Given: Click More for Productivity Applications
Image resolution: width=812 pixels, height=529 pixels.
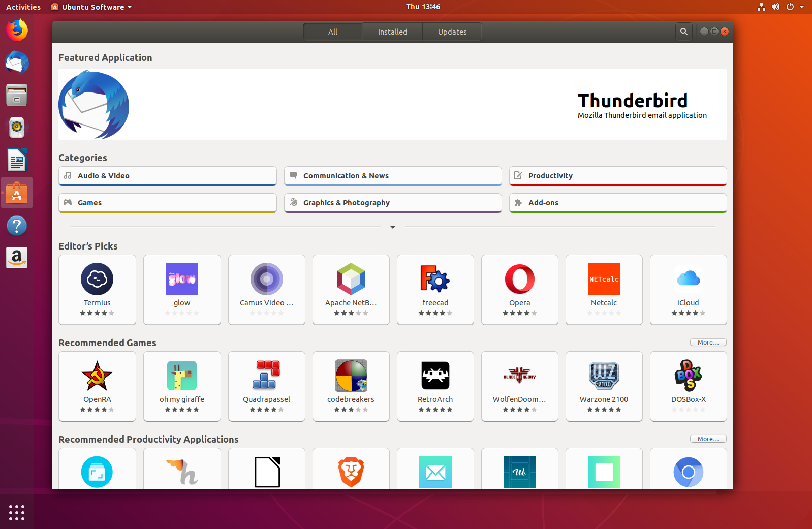Looking at the screenshot, I should [x=708, y=439].
